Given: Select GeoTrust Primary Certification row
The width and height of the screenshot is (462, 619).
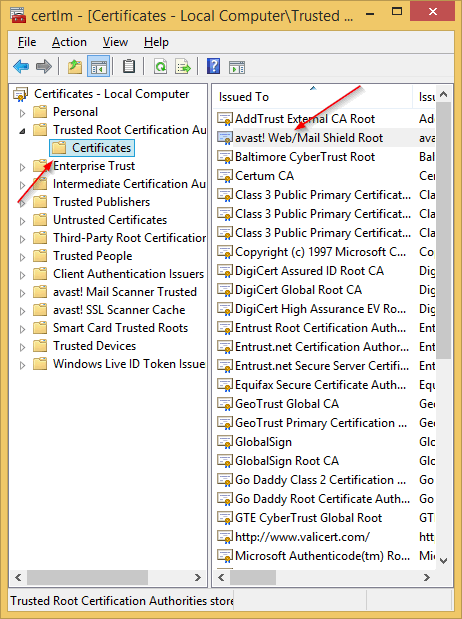Looking at the screenshot, I should [x=321, y=423].
